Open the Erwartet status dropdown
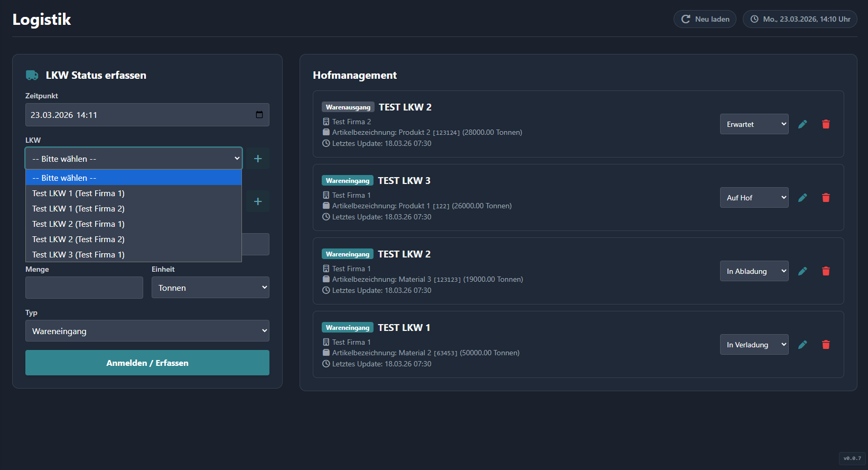Image resolution: width=868 pixels, height=470 pixels. 754,124
